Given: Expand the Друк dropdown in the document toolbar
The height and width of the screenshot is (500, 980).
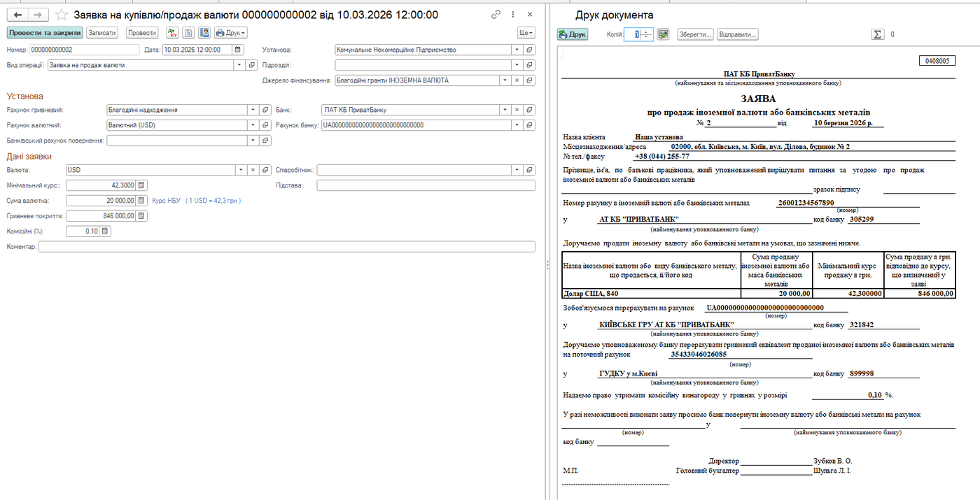Looking at the screenshot, I should coord(230,33).
